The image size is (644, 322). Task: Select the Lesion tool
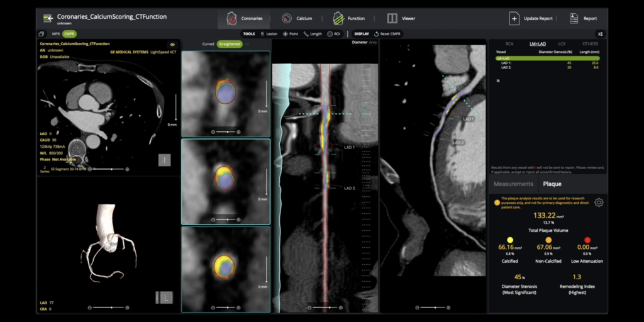pos(269,34)
